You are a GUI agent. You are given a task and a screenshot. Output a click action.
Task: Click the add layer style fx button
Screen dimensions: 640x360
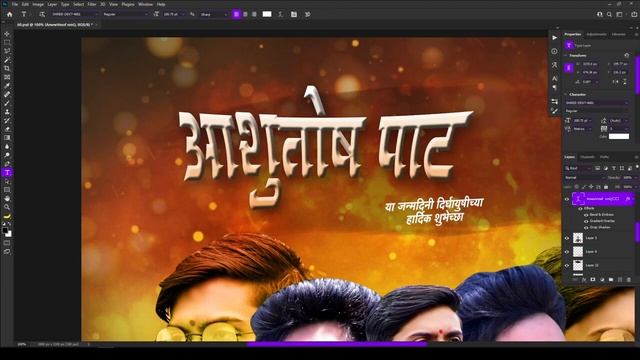[x=584, y=280]
